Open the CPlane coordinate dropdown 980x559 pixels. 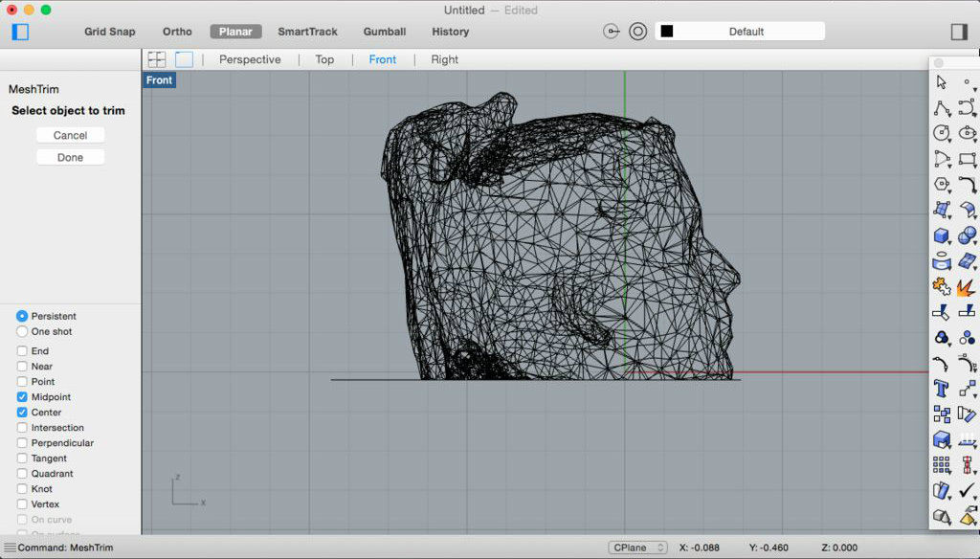coord(637,548)
